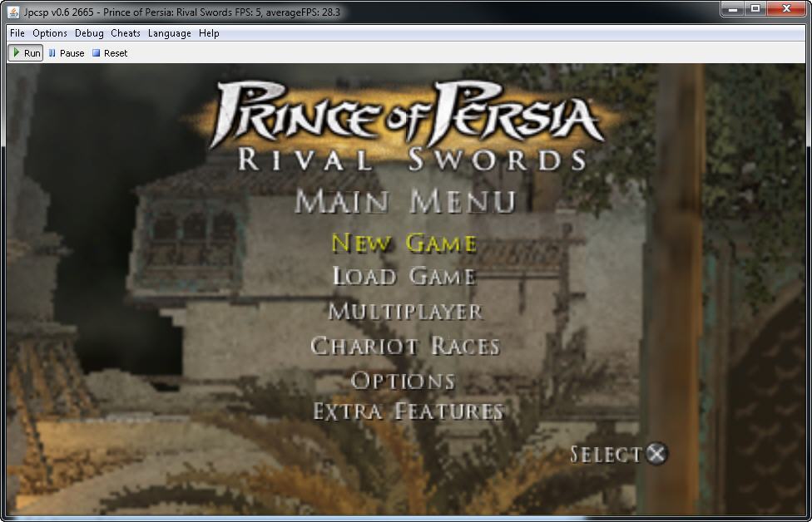Open the Cheats menu
The image size is (812, 522).
[126, 33]
